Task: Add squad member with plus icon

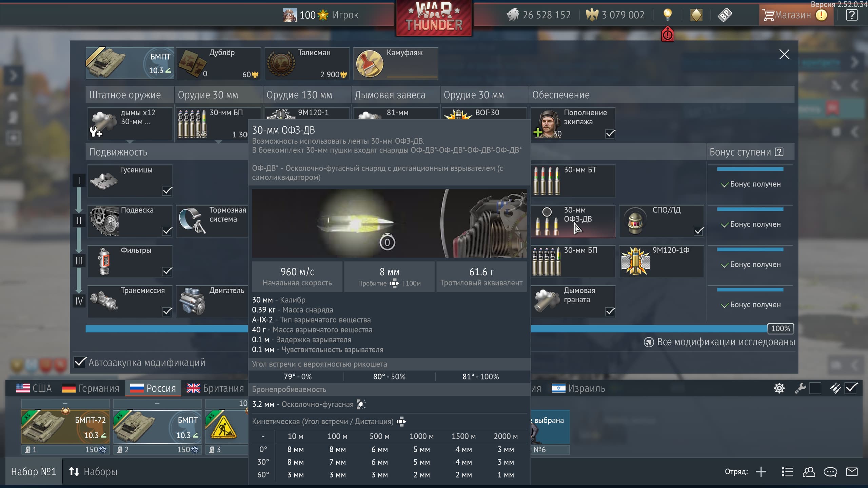Action: tap(761, 472)
